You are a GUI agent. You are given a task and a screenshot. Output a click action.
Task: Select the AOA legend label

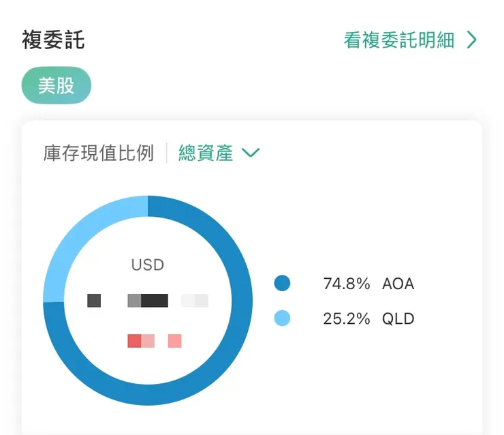coord(398,284)
